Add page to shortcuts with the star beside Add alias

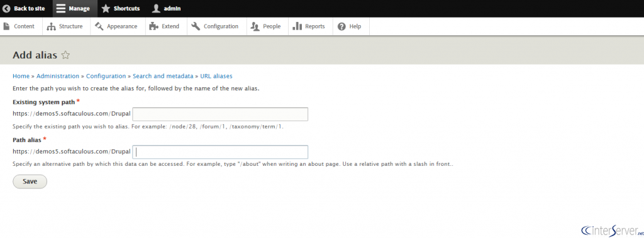65,55
